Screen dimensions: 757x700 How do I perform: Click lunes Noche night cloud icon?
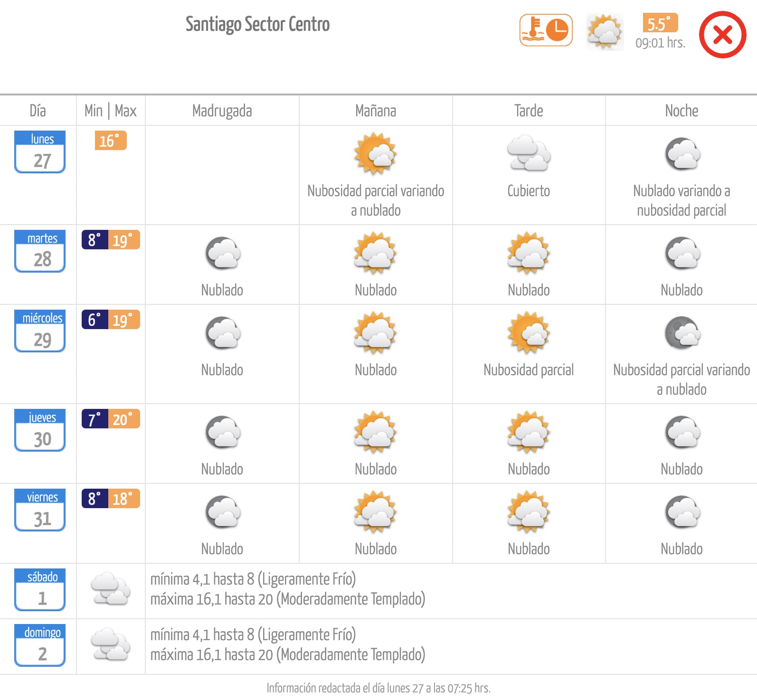(682, 153)
